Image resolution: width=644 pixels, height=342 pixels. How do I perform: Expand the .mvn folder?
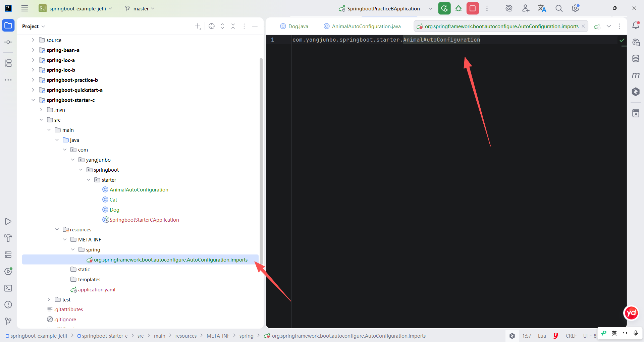[x=41, y=110]
